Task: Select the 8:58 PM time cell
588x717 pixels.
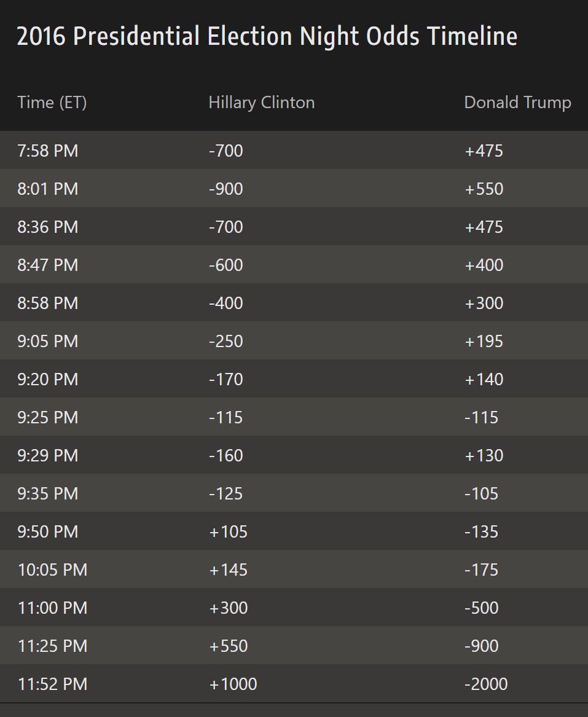Action: 48,303
